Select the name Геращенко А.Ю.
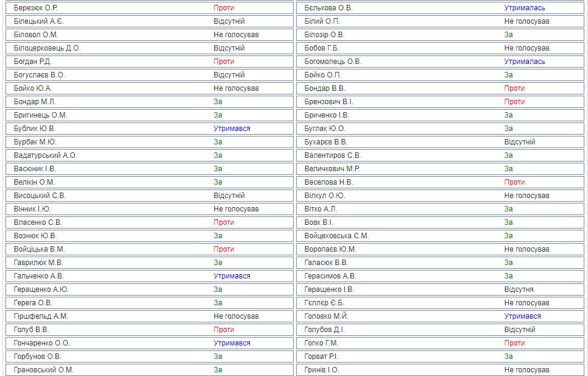Viewport: 588px width, 376px height. tap(41, 289)
